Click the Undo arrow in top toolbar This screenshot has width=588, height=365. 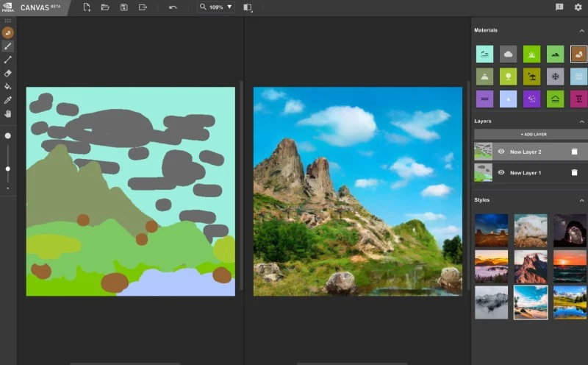[x=173, y=7]
